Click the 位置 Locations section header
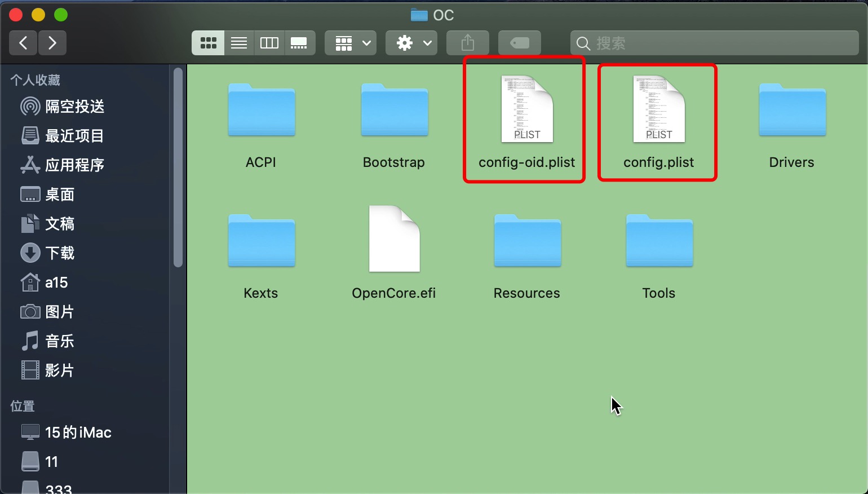The height and width of the screenshot is (494, 868). click(x=23, y=406)
